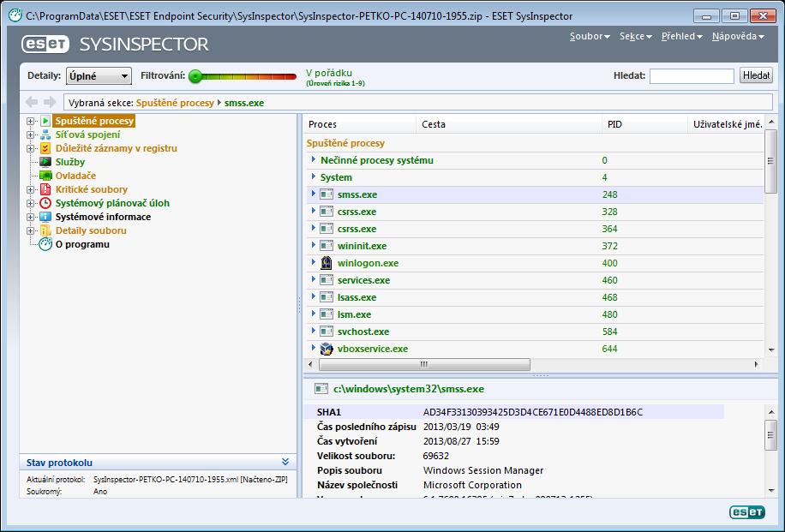Click the lsm.exe process icon
The image size is (785, 532).
327,314
